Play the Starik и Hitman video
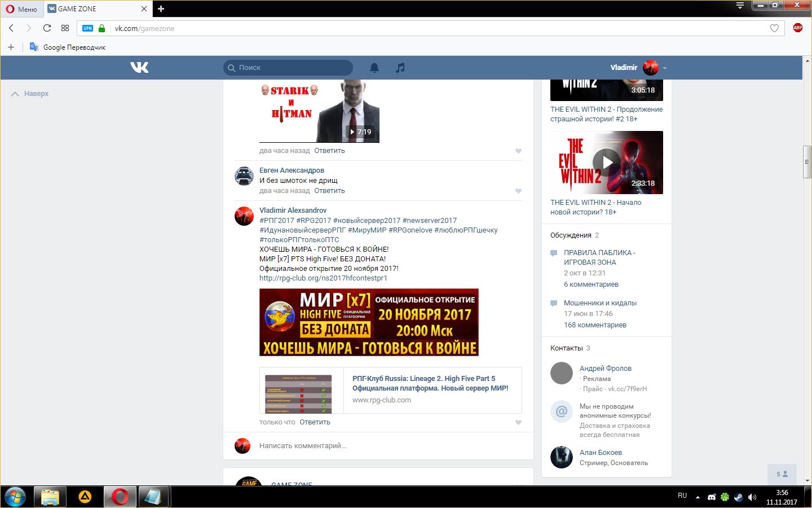 click(319, 111)
